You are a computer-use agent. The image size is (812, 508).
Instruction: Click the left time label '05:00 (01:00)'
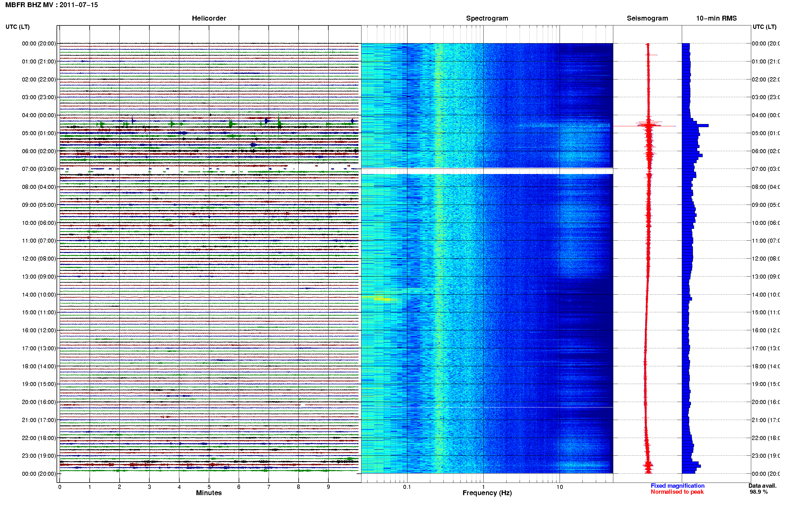[39, 133]
